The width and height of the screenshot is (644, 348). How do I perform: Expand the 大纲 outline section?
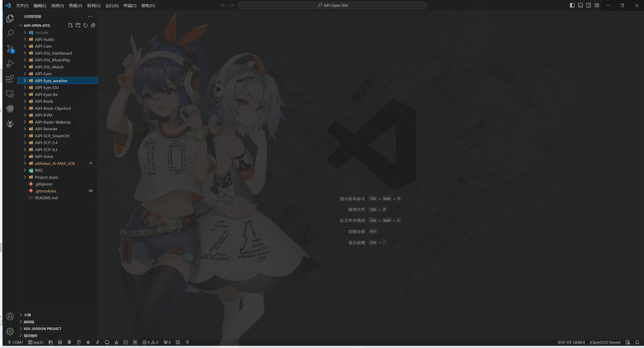coord(57,315)
